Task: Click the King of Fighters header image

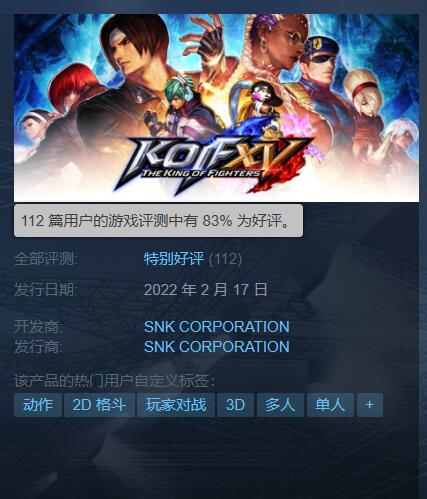Action: click(x=216, y=108)
